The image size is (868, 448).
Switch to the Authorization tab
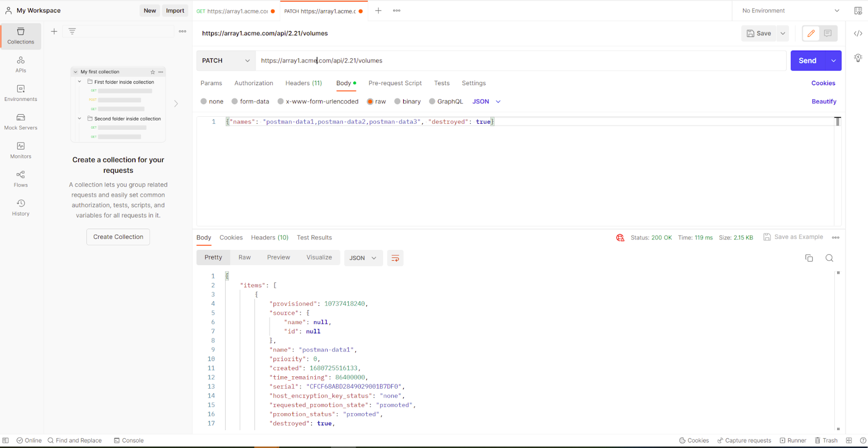tap(254, 83)
